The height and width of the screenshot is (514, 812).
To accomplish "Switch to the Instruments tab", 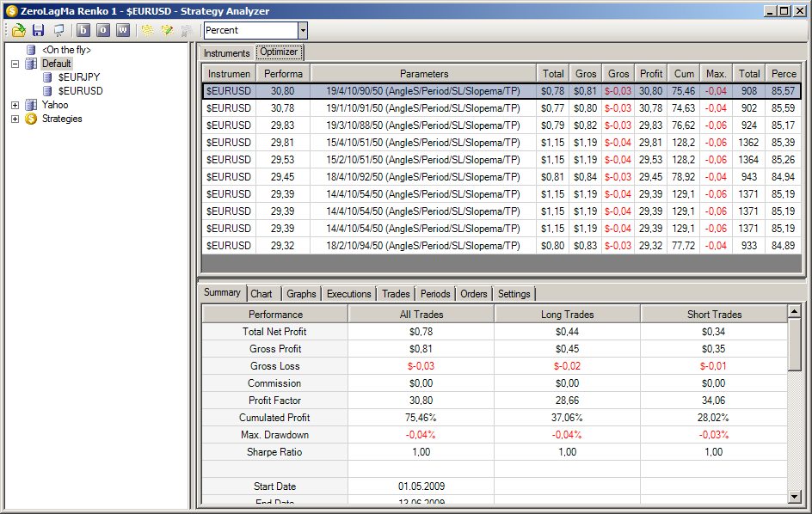I will tap(227, 53).
